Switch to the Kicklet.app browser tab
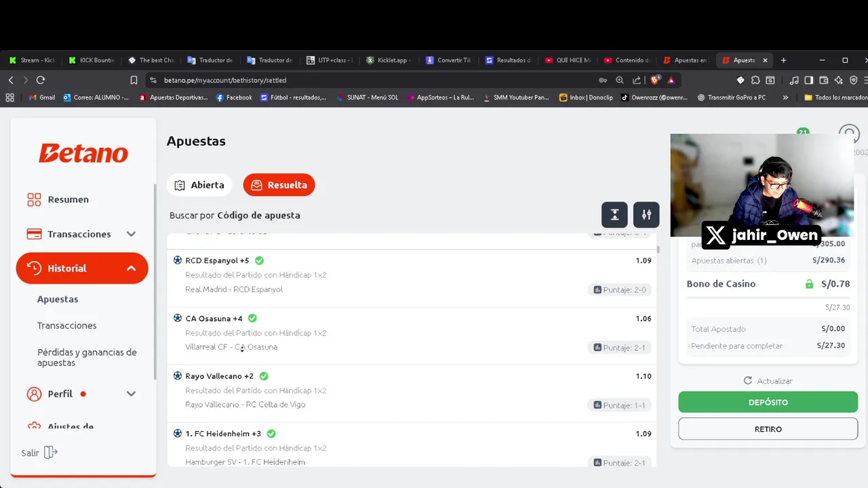The image size is (868, 488). click(389, 60)
